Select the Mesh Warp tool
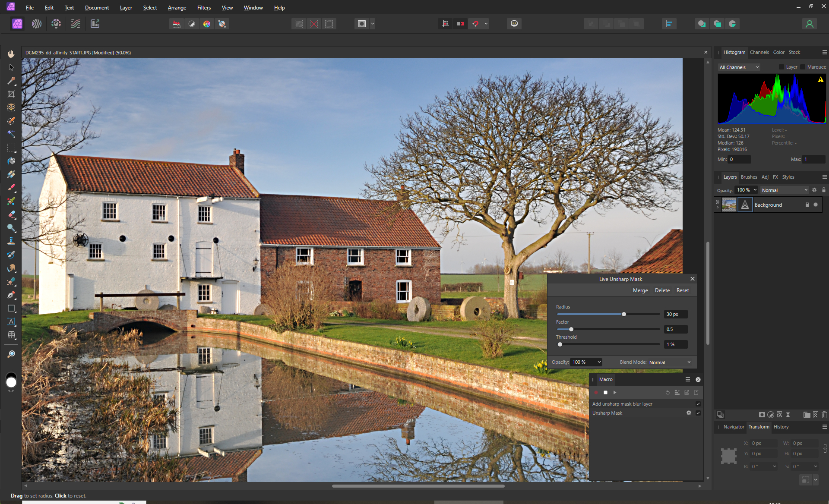 coord(11,335)
